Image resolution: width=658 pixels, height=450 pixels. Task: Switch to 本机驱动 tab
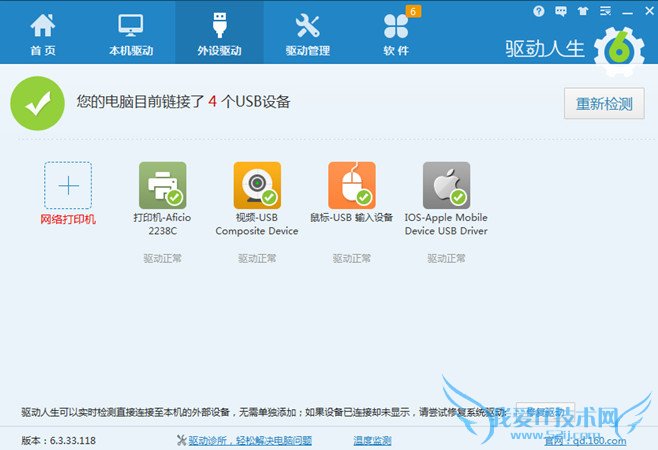pos(131,34)
